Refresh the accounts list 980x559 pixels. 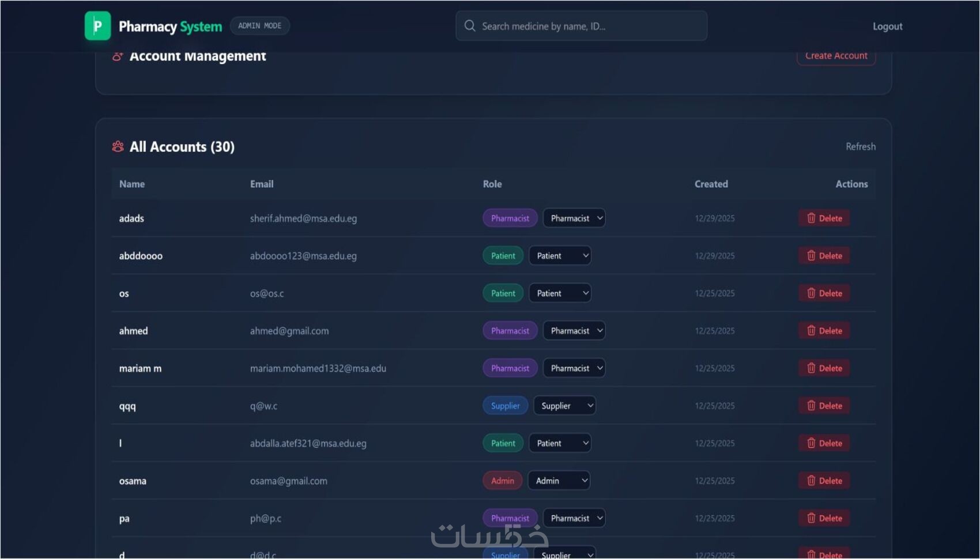(861, 146)
